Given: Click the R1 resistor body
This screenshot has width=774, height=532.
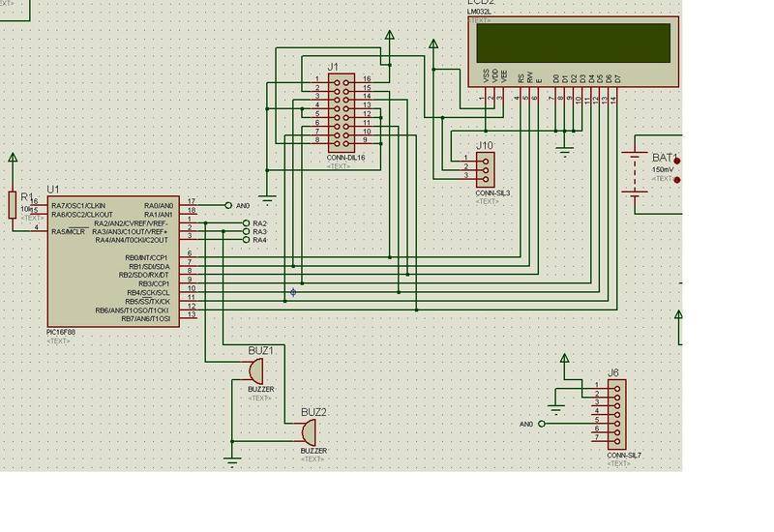Looking at the screenshot, I should pyautogui.click(x=13, y=205).
